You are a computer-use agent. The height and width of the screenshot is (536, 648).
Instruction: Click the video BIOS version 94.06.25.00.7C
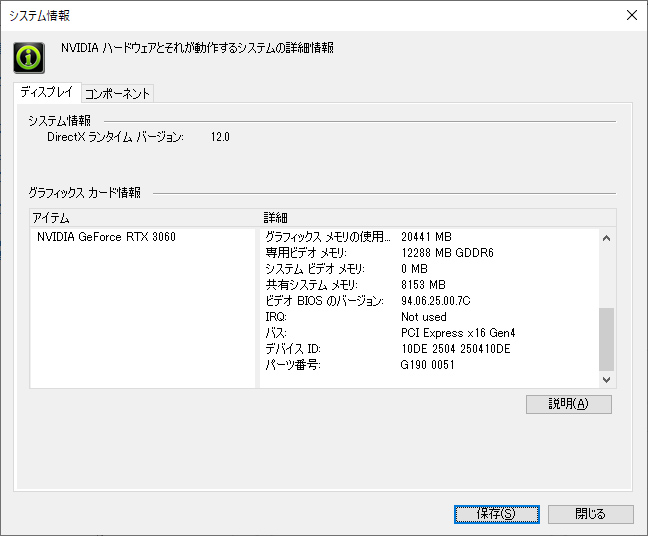tap(436, 300)
